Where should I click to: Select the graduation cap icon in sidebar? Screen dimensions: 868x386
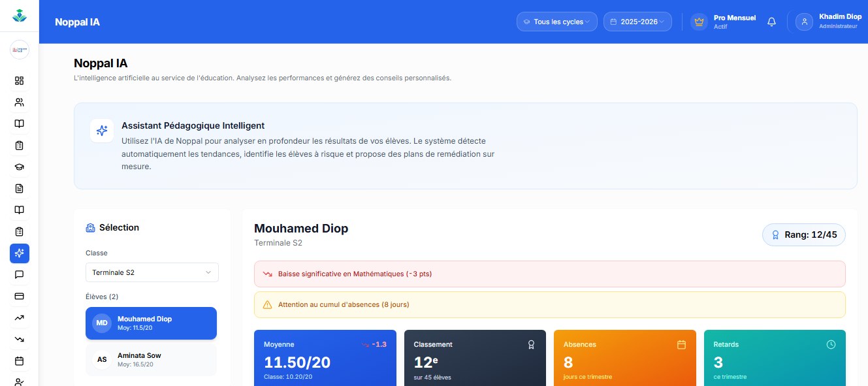(x=19, y=167)
